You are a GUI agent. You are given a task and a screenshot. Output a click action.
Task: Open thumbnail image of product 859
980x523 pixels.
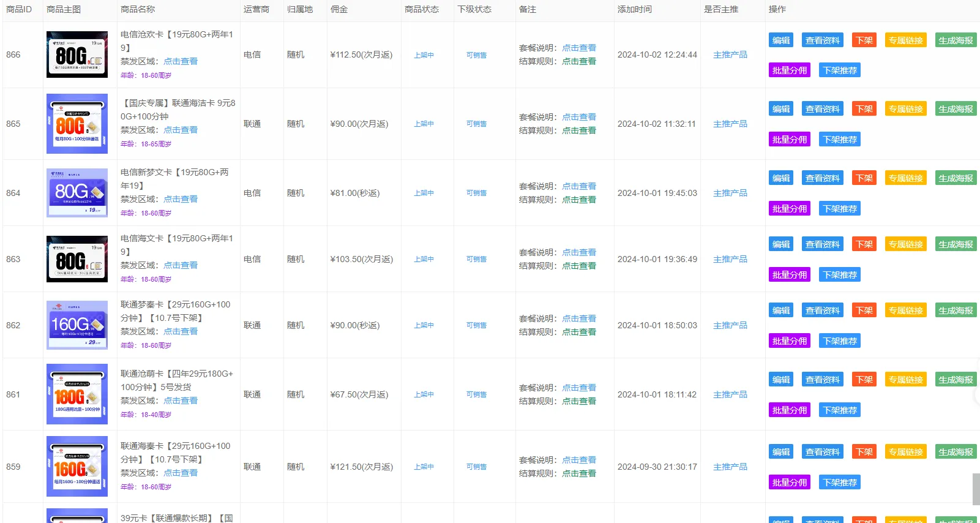[x=77, y=467]
